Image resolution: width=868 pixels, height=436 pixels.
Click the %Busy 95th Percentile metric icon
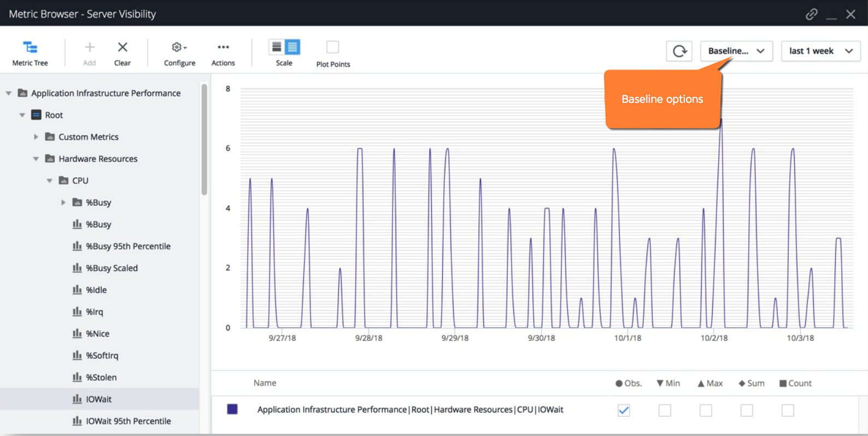tap(78, 246)
